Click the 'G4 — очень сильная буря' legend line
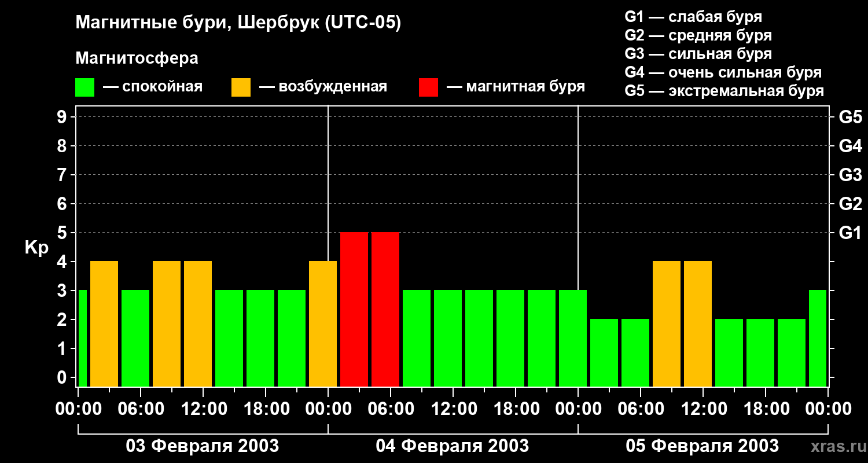The width and height of the screenshot is (868, 463). tap(723, 72)
